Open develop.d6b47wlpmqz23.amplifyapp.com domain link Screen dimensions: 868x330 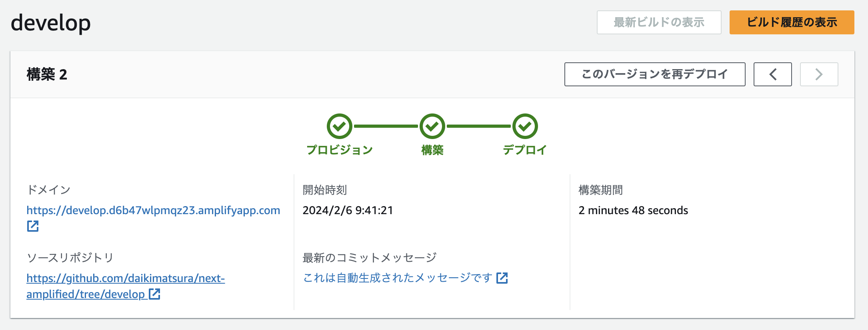[153, 210]
